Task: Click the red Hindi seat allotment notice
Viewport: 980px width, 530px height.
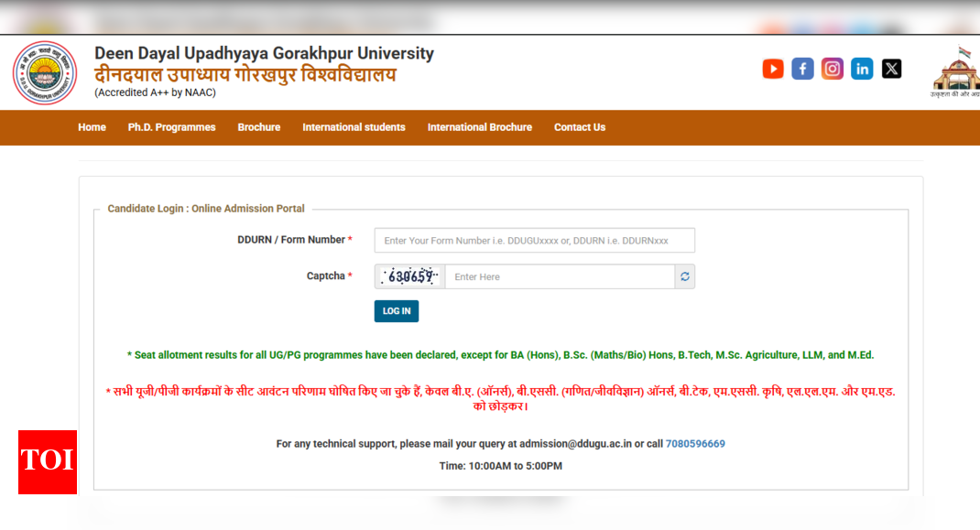Action: [x=500, y=399]
